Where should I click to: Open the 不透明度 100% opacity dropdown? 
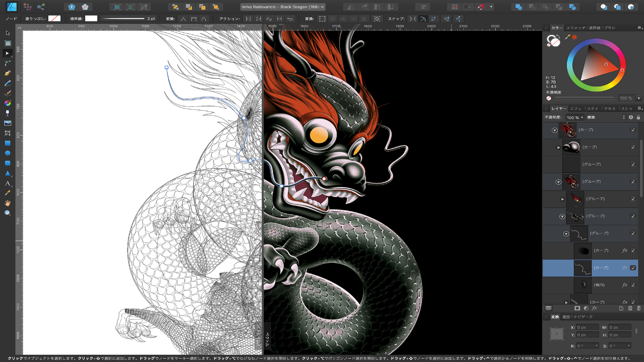coord(575,117)
